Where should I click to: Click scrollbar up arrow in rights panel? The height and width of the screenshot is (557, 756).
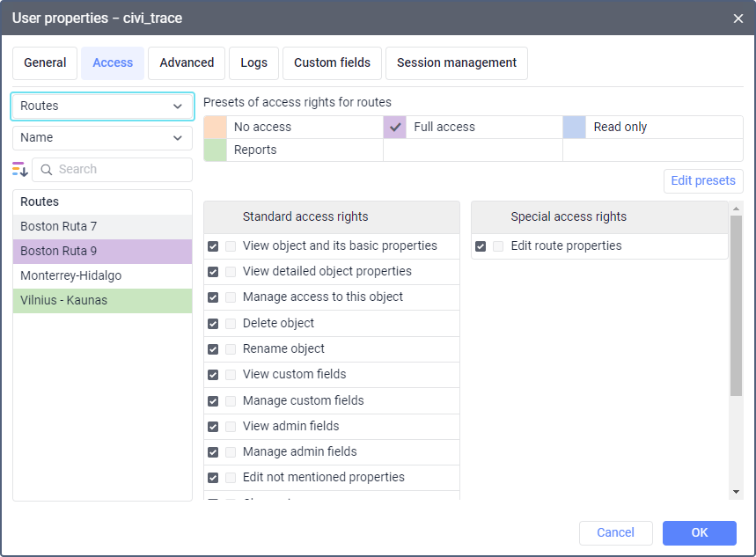(x=736, y=208)
